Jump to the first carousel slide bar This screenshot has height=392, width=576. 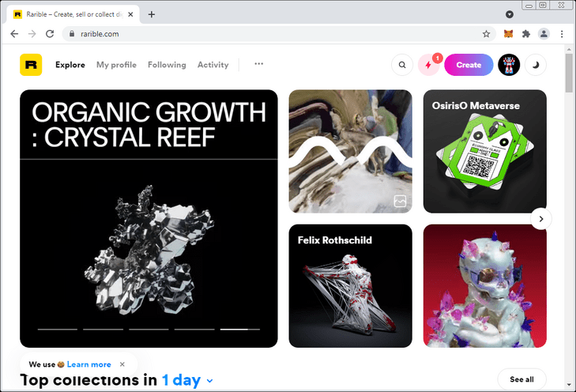point(58,330)
